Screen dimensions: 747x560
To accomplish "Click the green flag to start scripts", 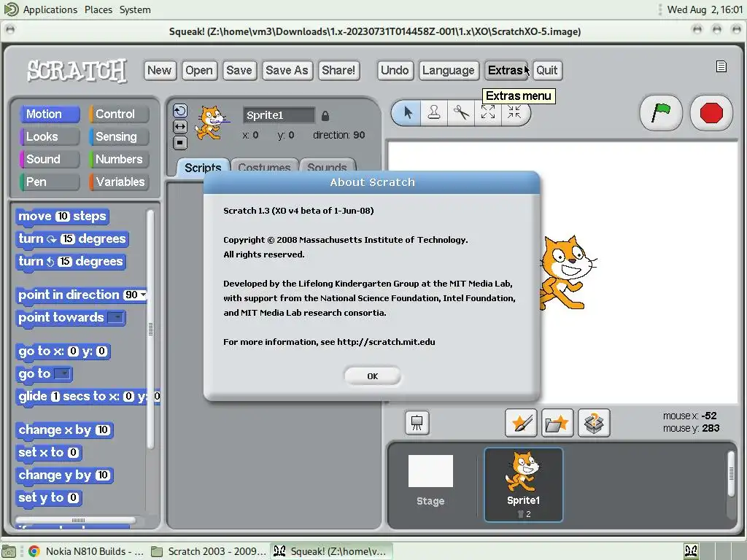I will click(661, 113).
